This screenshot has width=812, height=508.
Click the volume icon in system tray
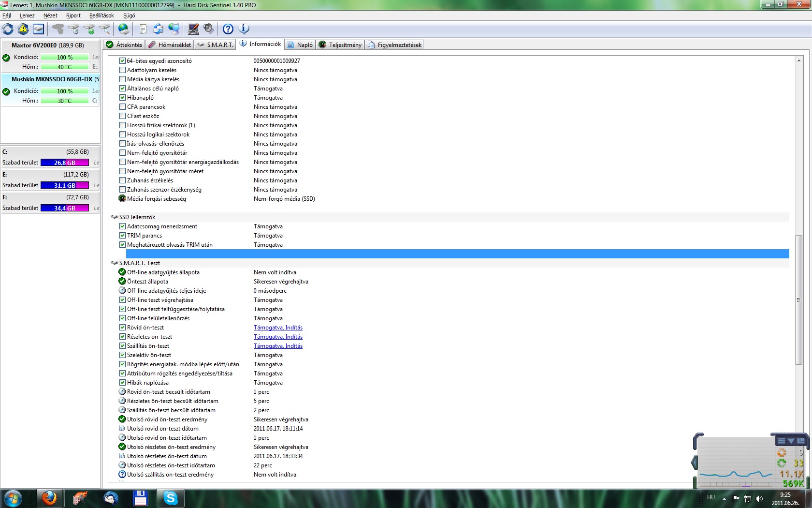click(759, 498)
